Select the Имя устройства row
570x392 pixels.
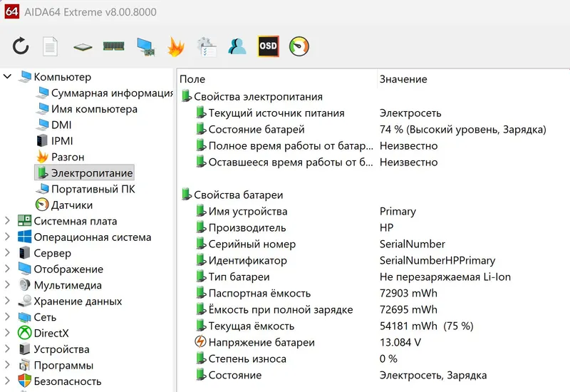(x=373, y=211)
